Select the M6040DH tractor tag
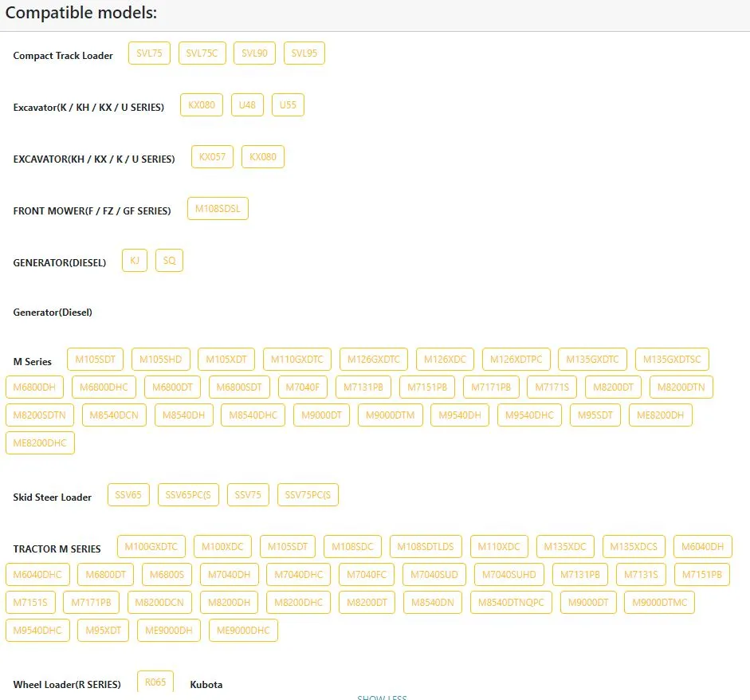 (702, 547)
